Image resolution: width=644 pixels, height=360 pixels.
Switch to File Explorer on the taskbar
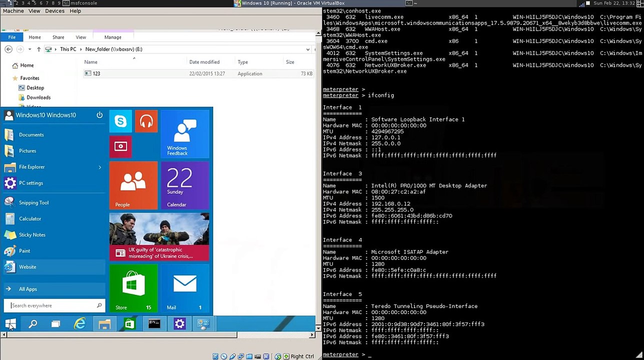click(x=105, y=324)
